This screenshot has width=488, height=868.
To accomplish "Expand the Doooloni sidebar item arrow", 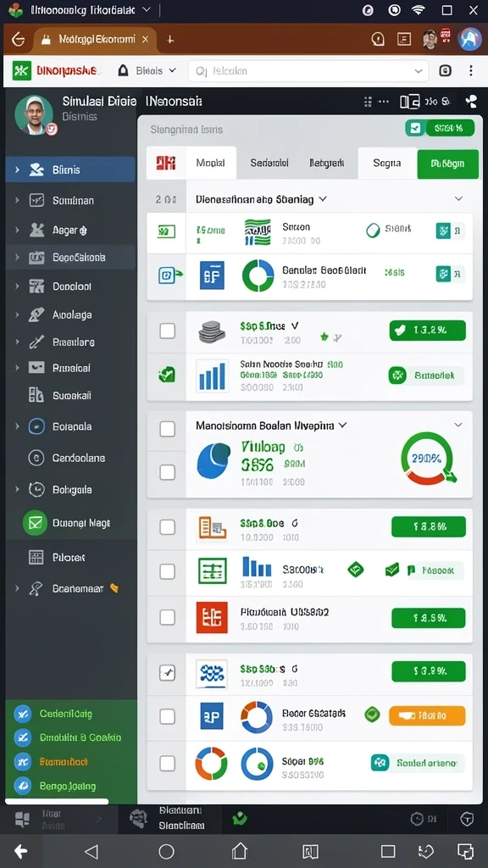I will pos(17,287).
